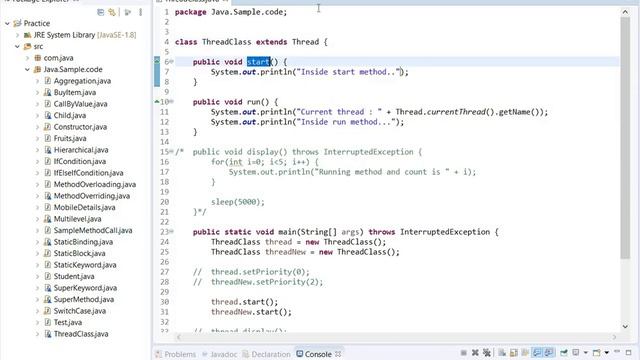Click the Practice project icon
The image size is (640, 360).
tap(17, 23)
